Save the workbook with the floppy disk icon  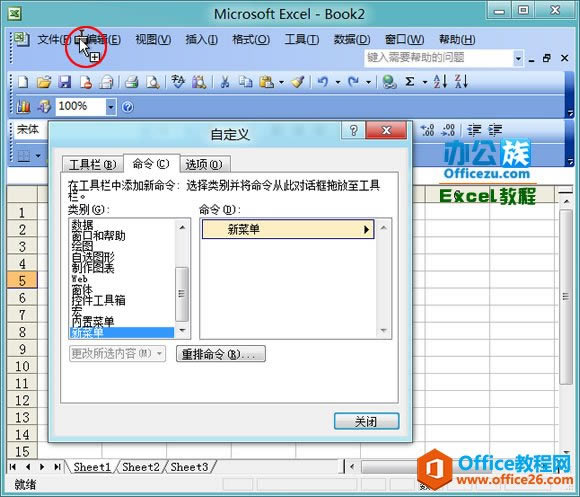(65, 82)
